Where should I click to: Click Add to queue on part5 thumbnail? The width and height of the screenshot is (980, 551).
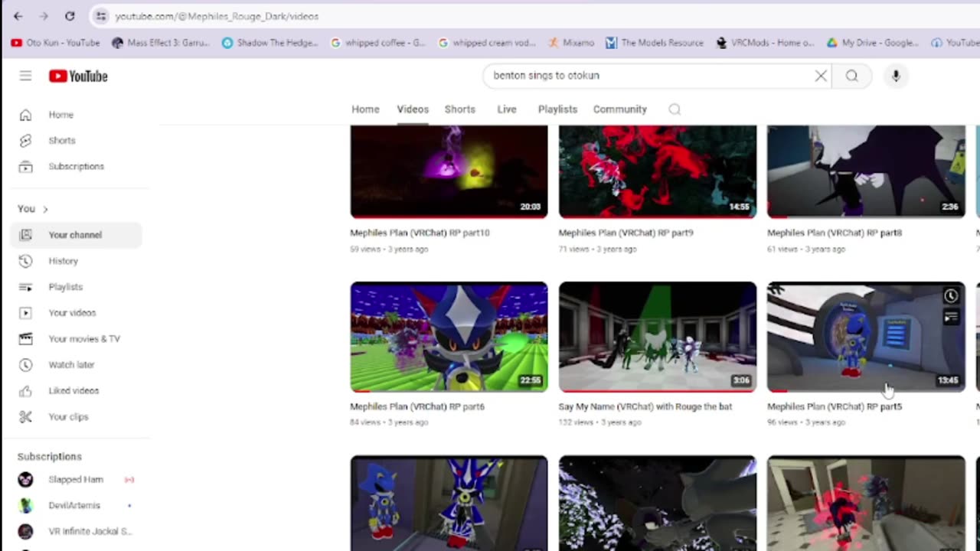[x=951, y=317]
